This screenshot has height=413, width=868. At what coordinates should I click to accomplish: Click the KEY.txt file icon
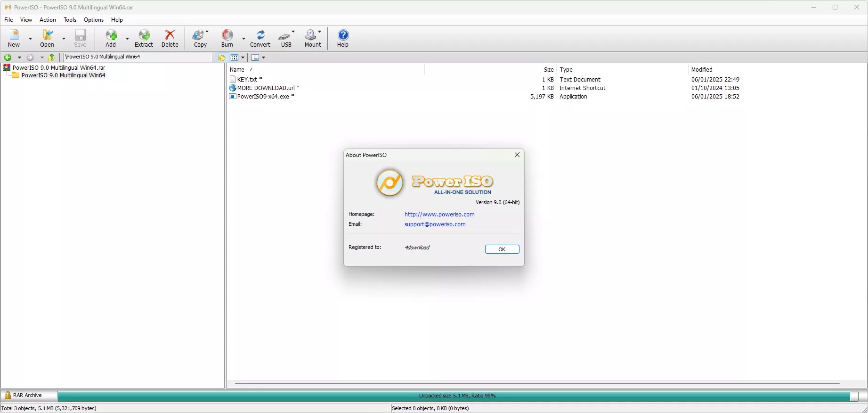click(x=233, y=80)
